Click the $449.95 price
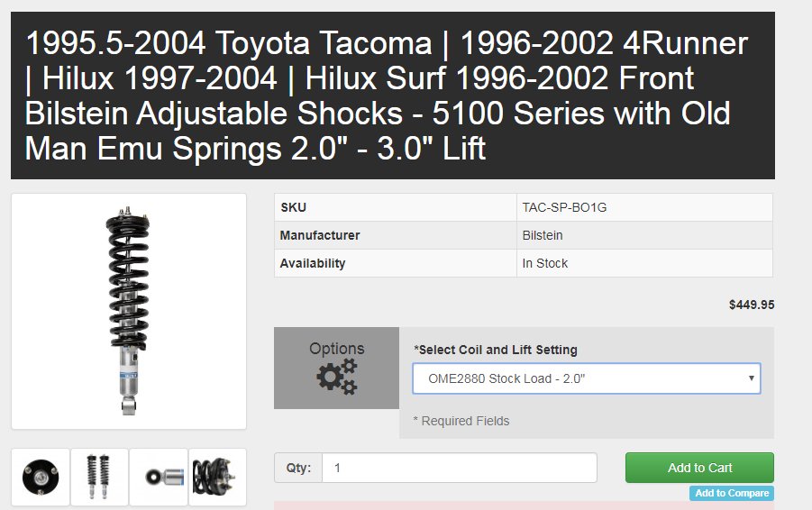The image size is (812, 510). [x=752, y=305]
